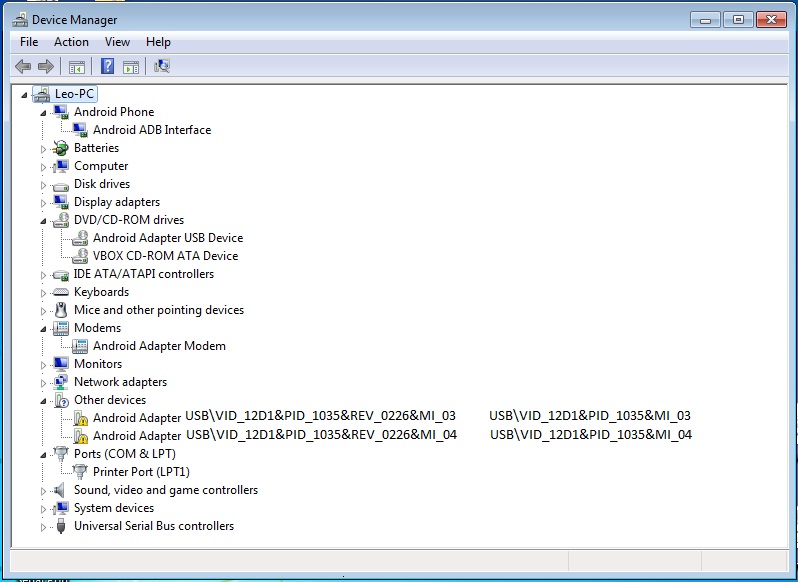Viewport: 798px width, 582px height.
Task: Click the Device Manager title bar icon
Action: (20, 20)
